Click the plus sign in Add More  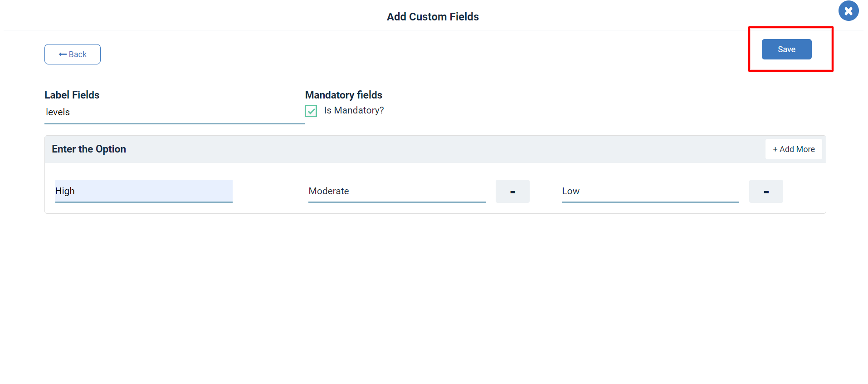(775, 149)
